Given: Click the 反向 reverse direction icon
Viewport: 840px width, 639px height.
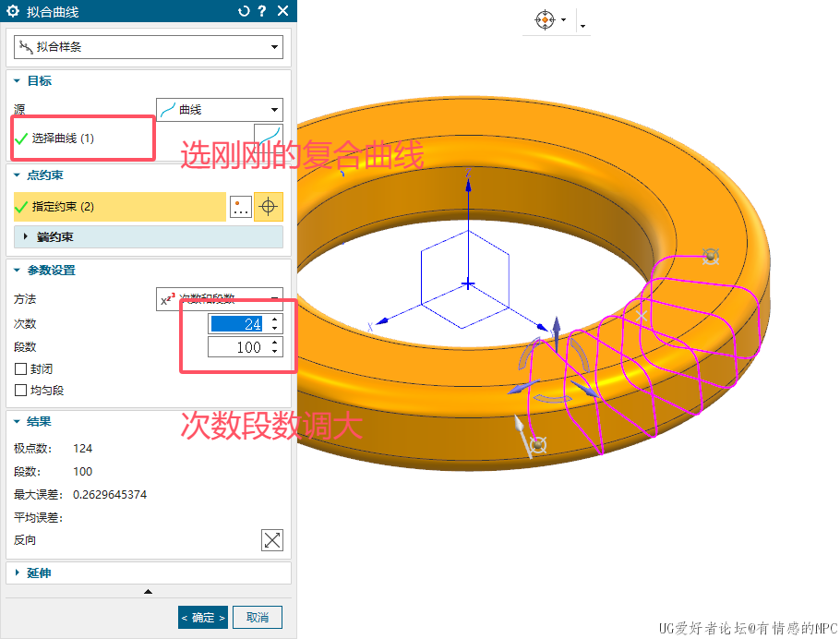Looking at the screenshot, I should pos(271,540).
